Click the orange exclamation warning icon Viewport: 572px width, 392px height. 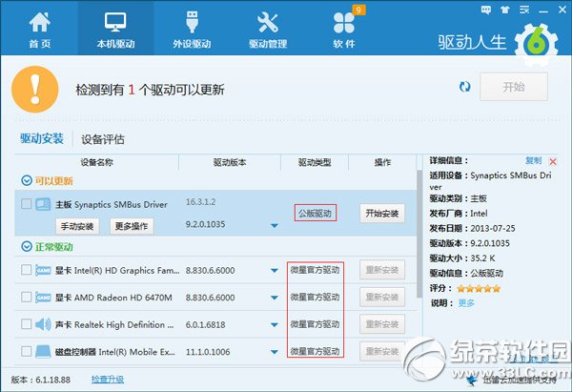(x=35, y=90)
